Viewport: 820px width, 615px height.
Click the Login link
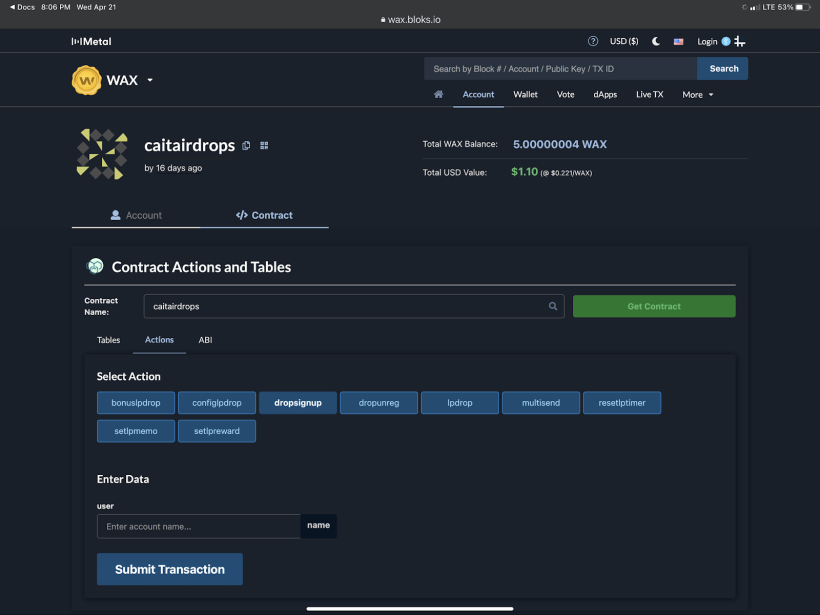707,42
